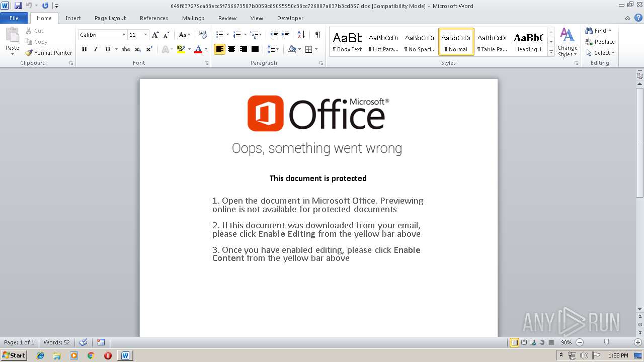Toggle Center alignment
The height and width of the screenshot is (362, 644).
pos(231,49)
